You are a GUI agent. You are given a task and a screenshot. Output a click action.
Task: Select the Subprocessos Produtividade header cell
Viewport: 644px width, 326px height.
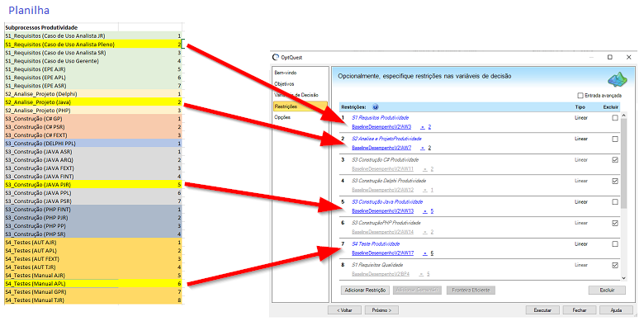pyautogui.click(x=62, y=27)
